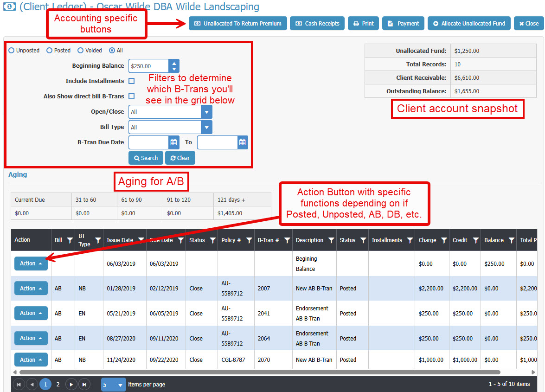545x392 pixels.
Task: Expand the Open/Close dropdown
Action: click(x=206, y=112)
